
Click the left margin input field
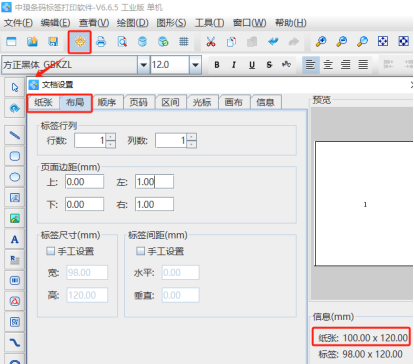154,182
